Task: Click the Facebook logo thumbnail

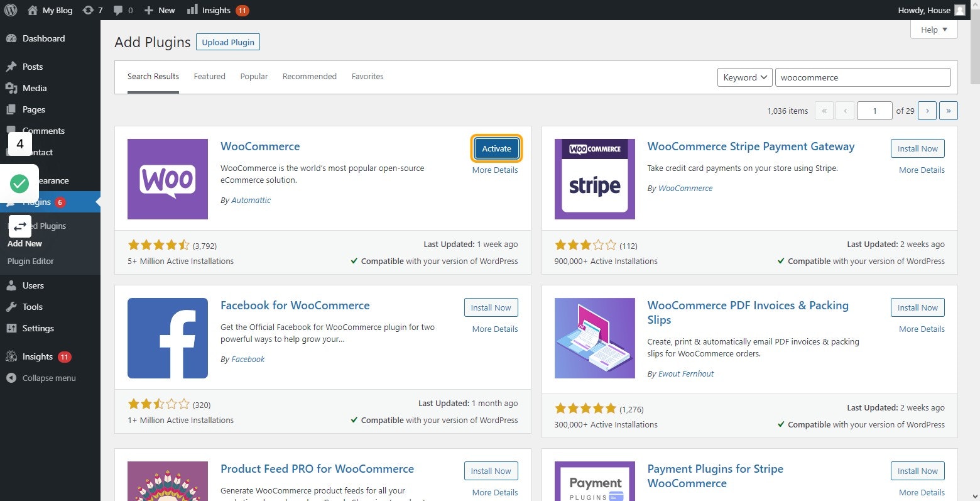Action: pyautogui.click(x=168, y=338)
